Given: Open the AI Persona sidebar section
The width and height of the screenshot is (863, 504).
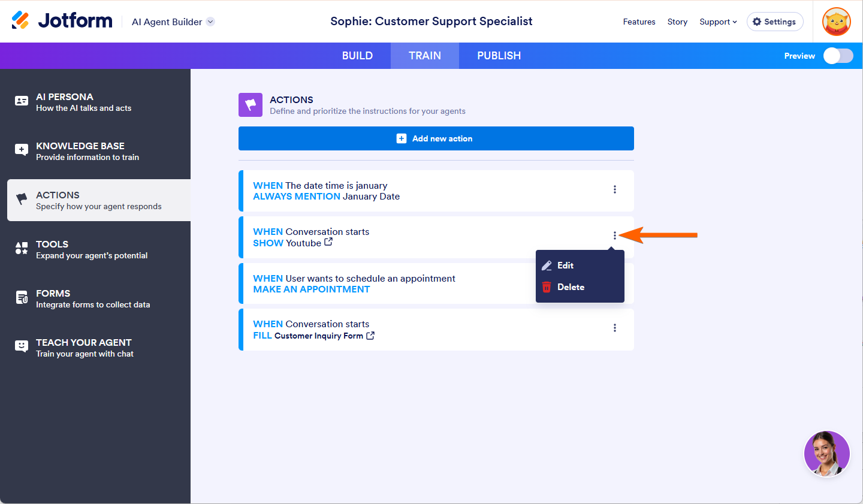Looking at the screenshot, I should pyautogui.click(x=83, y=102).
